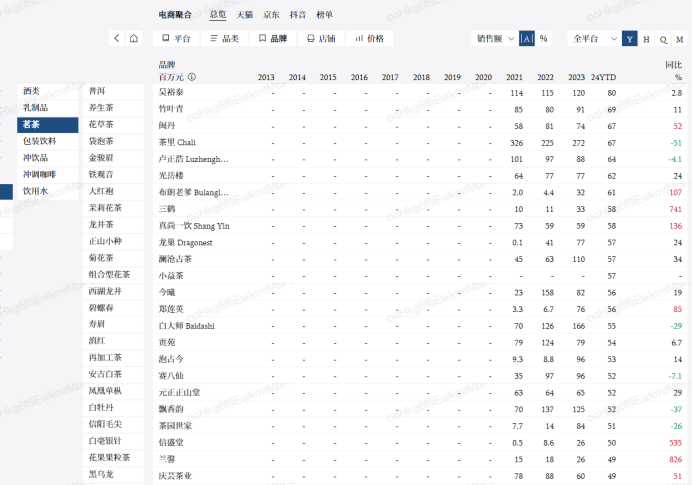The image size is (692, 485).
Task: Switch to yearly 'Y' period
Action: coord(629,38)
